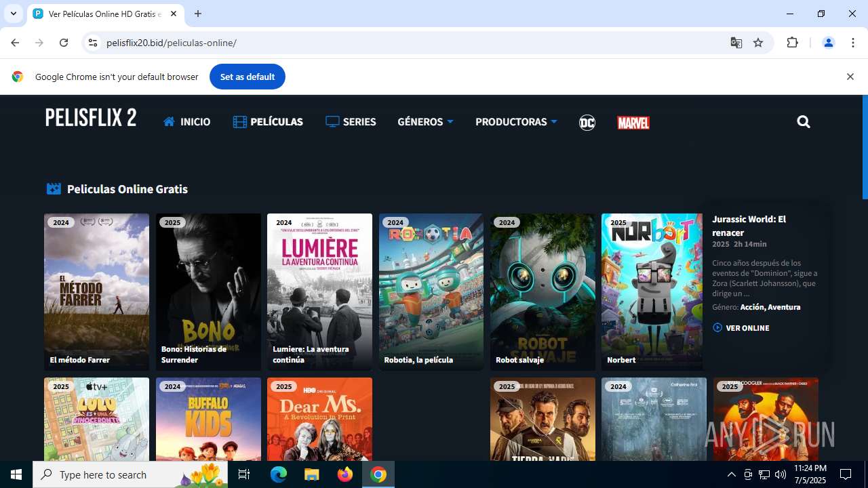The width and height of the screenshot is (868, 488).
Task: Click the taskbar search box
Action: point(131,474)
